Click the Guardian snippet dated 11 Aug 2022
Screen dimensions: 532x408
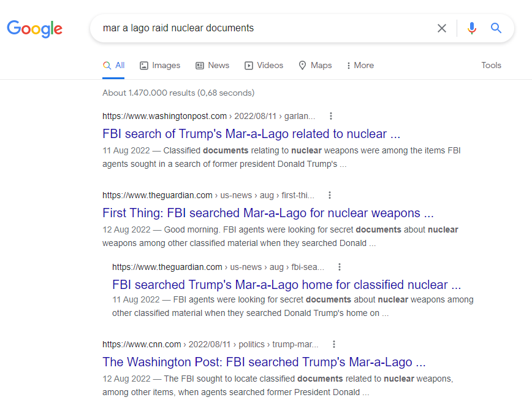(x=293, y=306)
